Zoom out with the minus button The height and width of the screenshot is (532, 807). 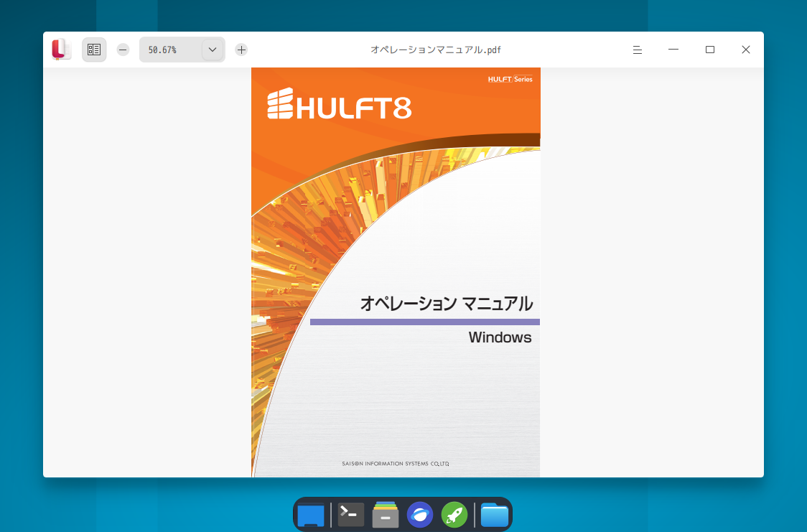pos(123,50)
